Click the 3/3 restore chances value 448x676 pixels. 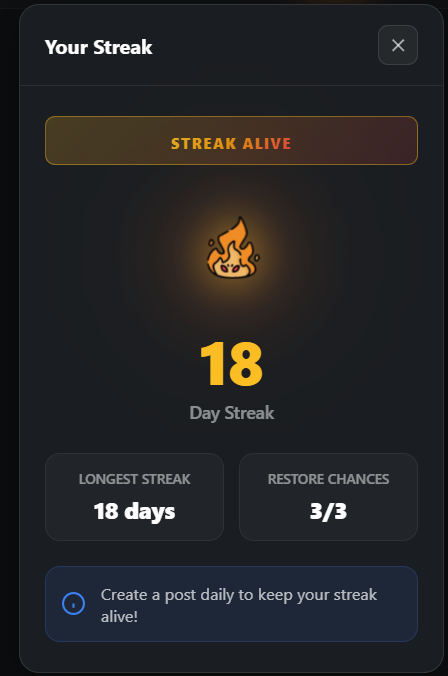click(329, 511)
